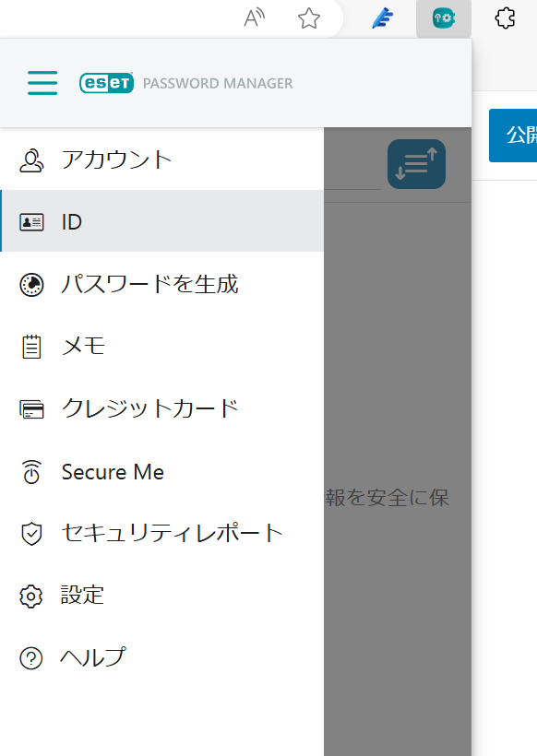Open the パスワードを生成 password generator icon
Image resolution: width=537 pixels, height=756 pixels.
[30, 284]
